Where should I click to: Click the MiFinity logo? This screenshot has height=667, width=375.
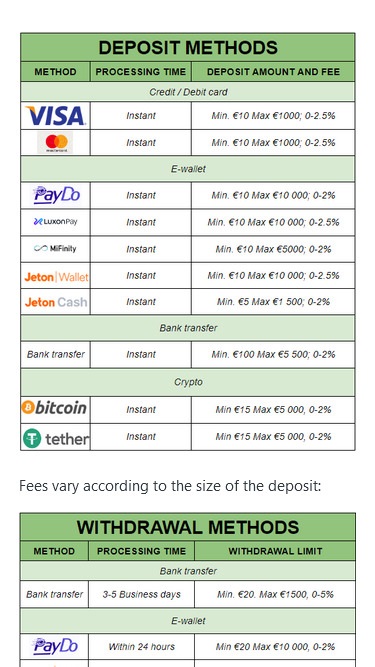[x=55, y=248]
